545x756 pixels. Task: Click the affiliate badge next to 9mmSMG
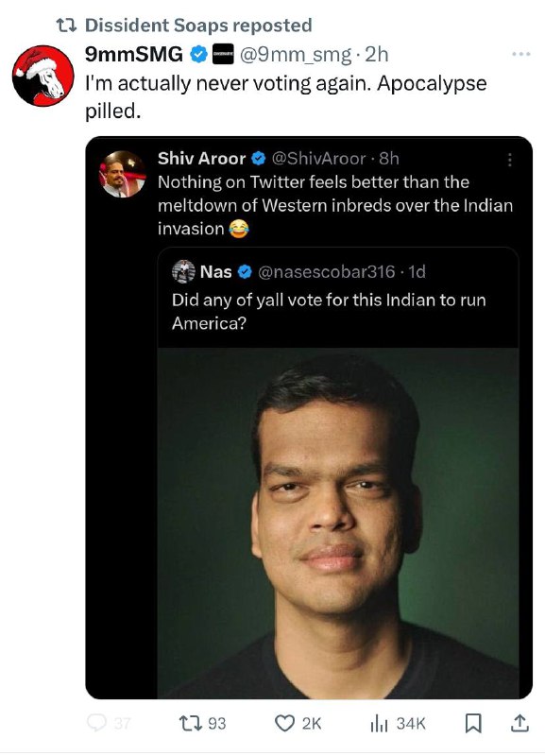(x=223, y=54)
